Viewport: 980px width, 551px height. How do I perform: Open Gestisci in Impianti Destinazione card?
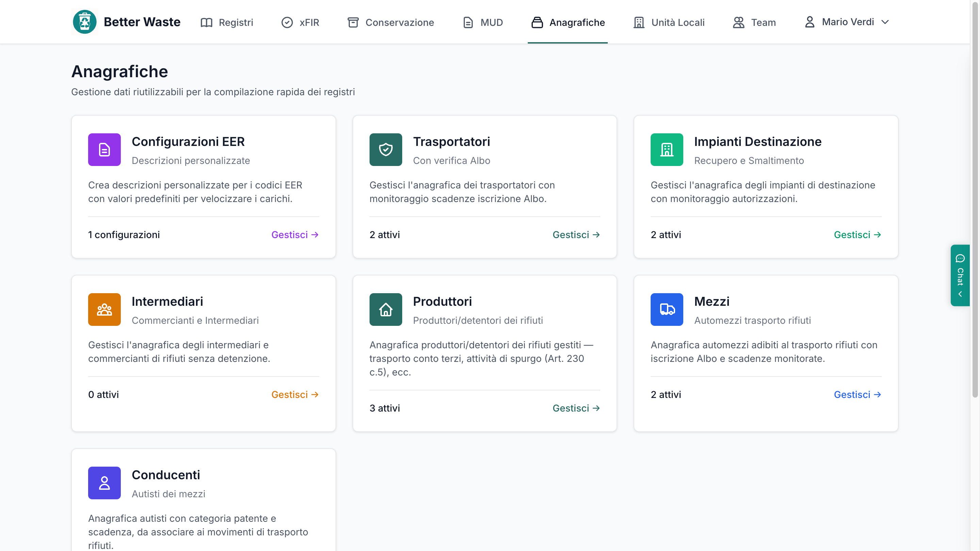[857, 235]
